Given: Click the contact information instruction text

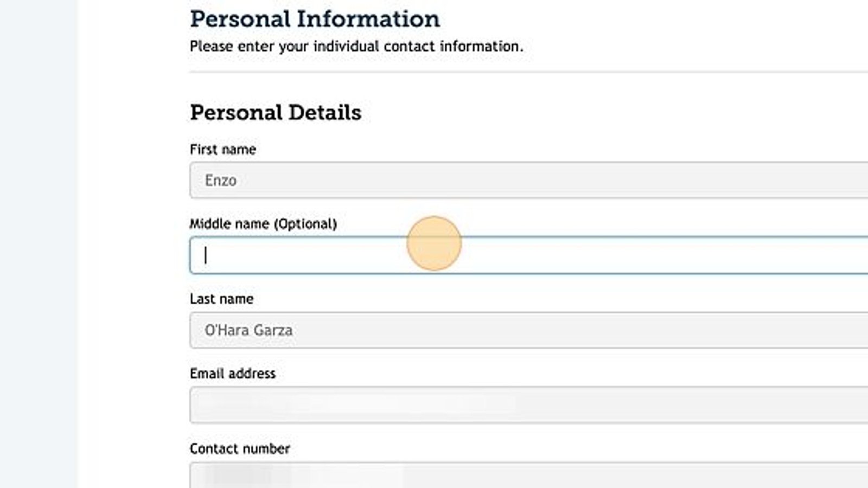Looking at the screenshot, I should point(356,46).
